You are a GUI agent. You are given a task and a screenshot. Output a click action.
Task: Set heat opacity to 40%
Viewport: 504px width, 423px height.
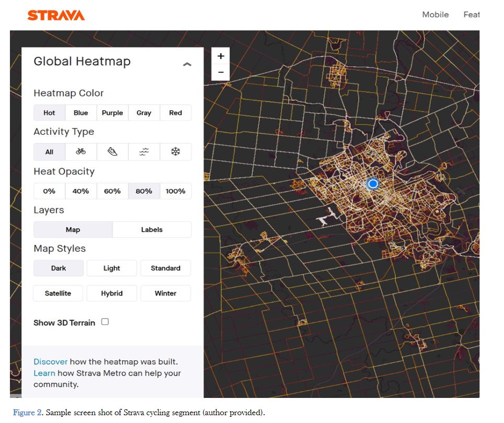point(81,191)
